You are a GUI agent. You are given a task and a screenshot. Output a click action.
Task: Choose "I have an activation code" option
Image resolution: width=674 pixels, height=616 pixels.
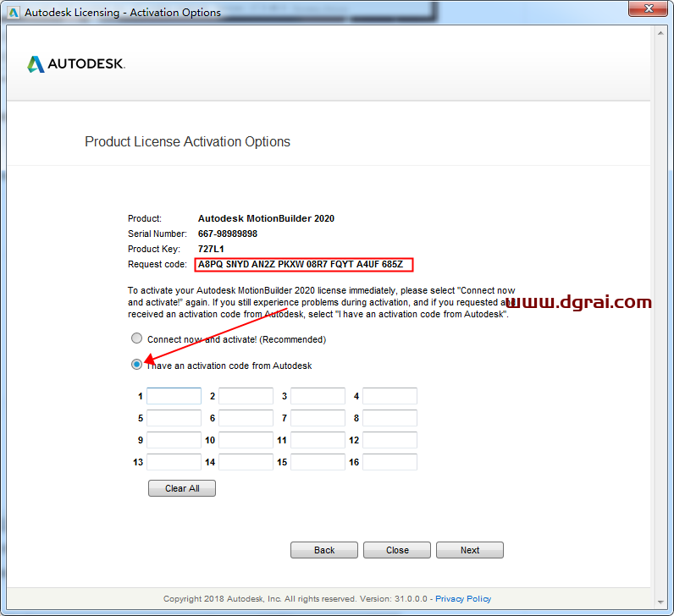[x=137, y=365]
